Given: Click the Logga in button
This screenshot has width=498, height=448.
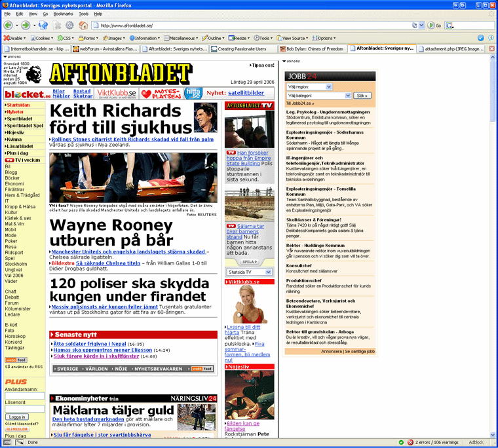Looking at the screenshot, I should tap(17, 417).
